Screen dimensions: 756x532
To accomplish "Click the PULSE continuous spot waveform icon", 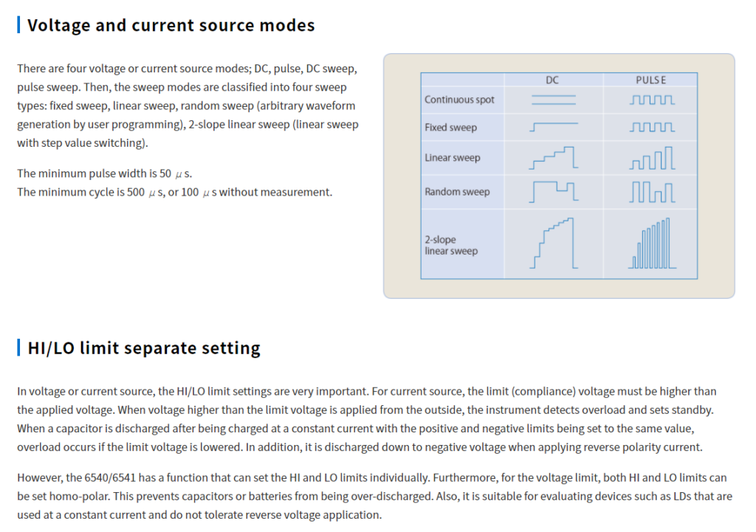I will [652, 100].
